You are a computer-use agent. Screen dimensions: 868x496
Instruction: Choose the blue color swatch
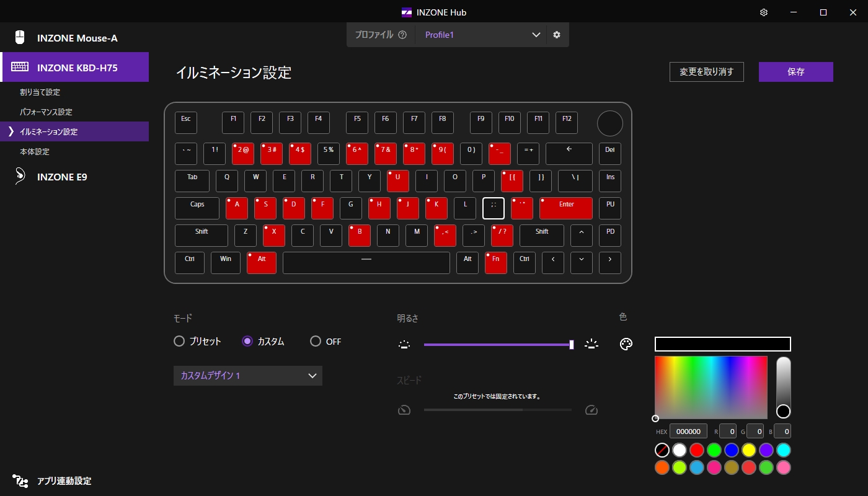tap(732, 450)
